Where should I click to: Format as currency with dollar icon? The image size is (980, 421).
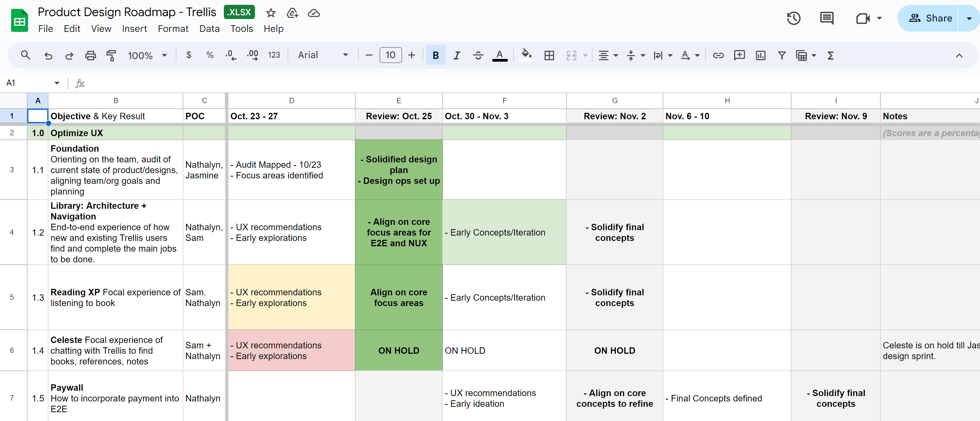click(189, 55)
